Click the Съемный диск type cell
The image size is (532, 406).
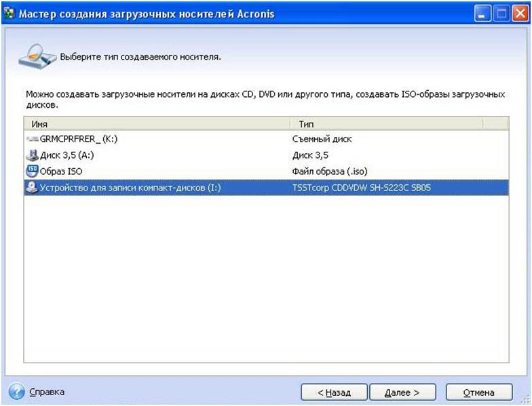pos(322,139)
